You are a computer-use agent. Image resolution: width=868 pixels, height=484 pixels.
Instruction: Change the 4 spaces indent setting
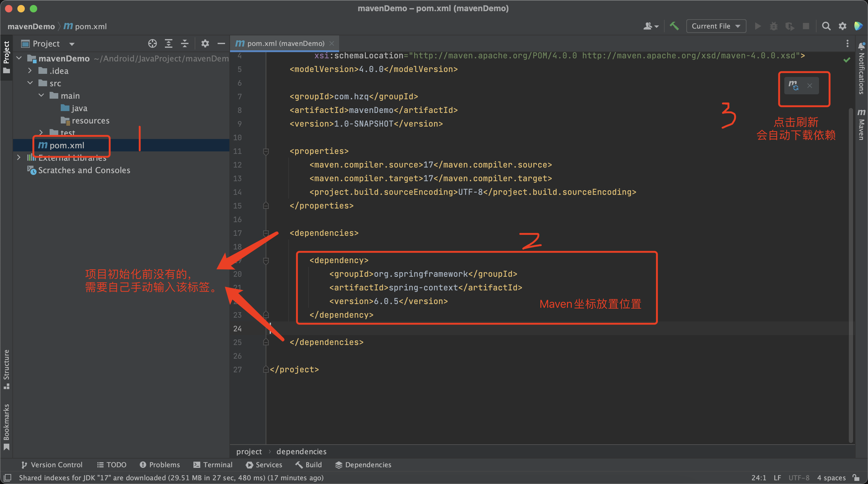click(831, 477)
